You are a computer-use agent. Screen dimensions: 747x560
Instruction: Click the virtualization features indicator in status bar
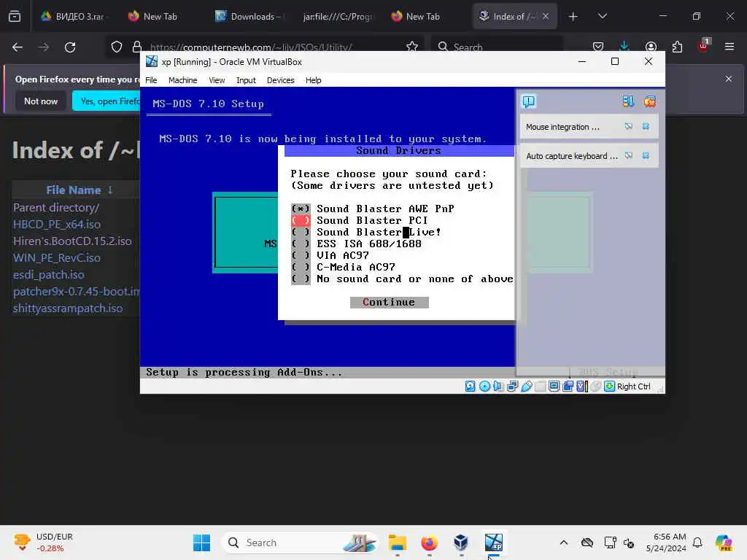coord(581,386)
